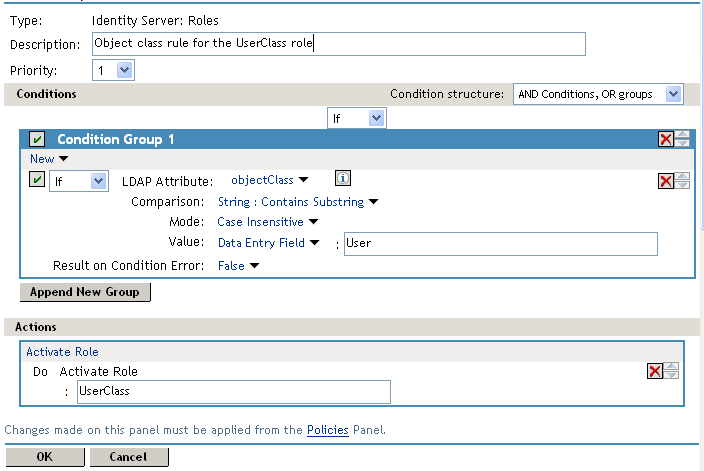Image resolution: width=704 pixels, height=471 pixels.
Task: Uncheck the LDAP Attribute condition checkbox
Action: pyautogui.click(x=37, y=180)
